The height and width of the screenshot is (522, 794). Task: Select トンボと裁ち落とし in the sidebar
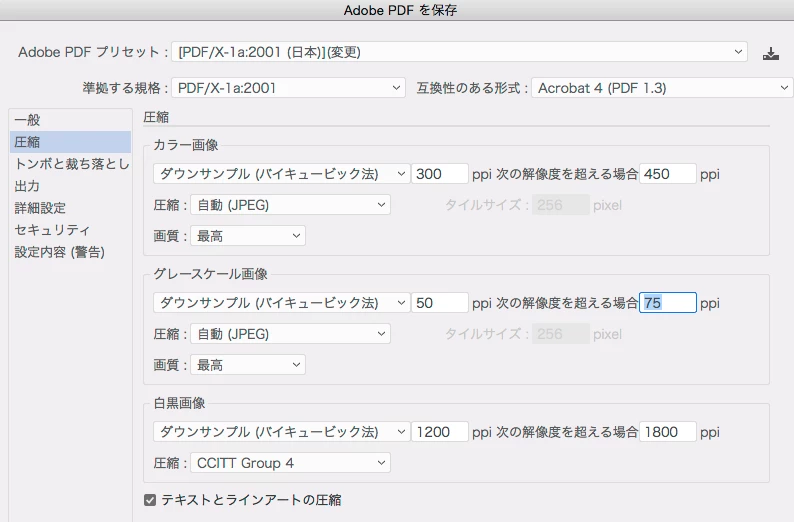(70, 164)
